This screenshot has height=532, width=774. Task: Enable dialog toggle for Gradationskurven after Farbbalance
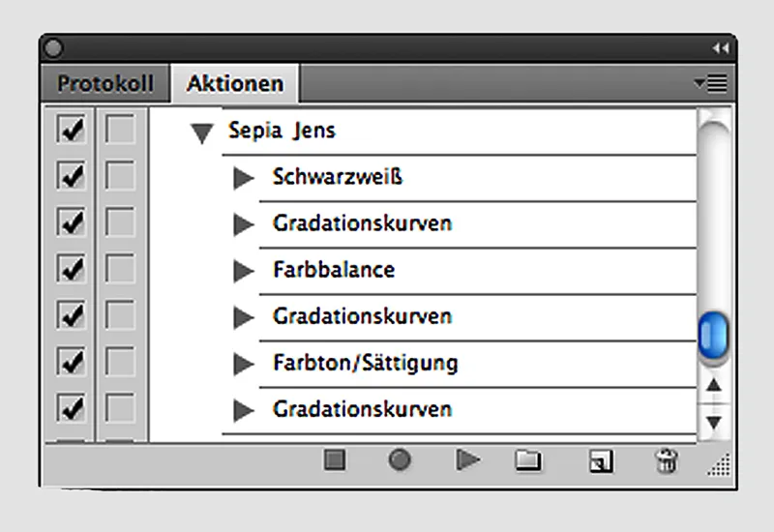(x=120, y=315)
